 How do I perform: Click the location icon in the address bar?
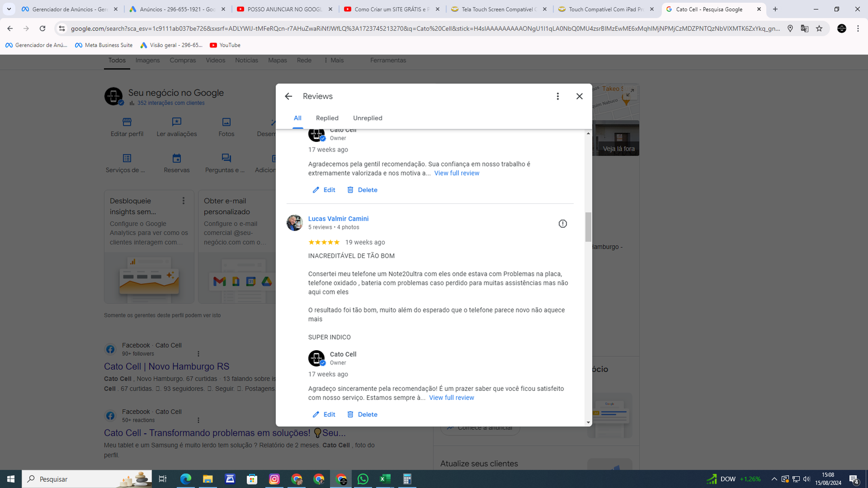click(790, 28)
